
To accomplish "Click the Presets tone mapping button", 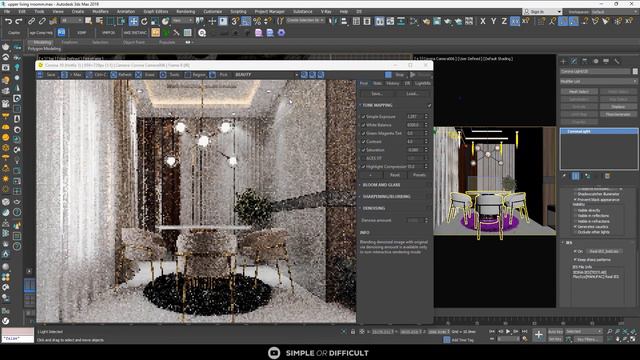I will click(419, 175).
